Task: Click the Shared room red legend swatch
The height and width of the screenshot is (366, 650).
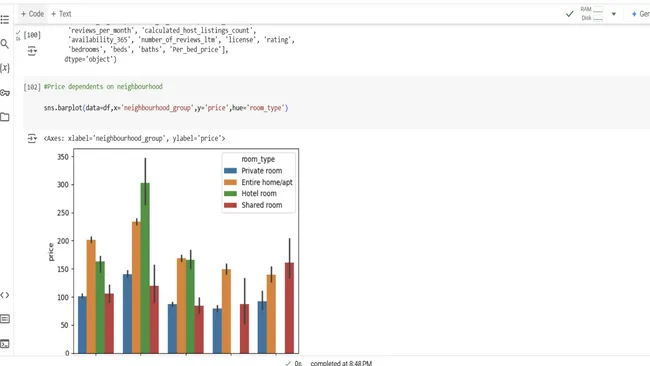Action: click(230, 205)
